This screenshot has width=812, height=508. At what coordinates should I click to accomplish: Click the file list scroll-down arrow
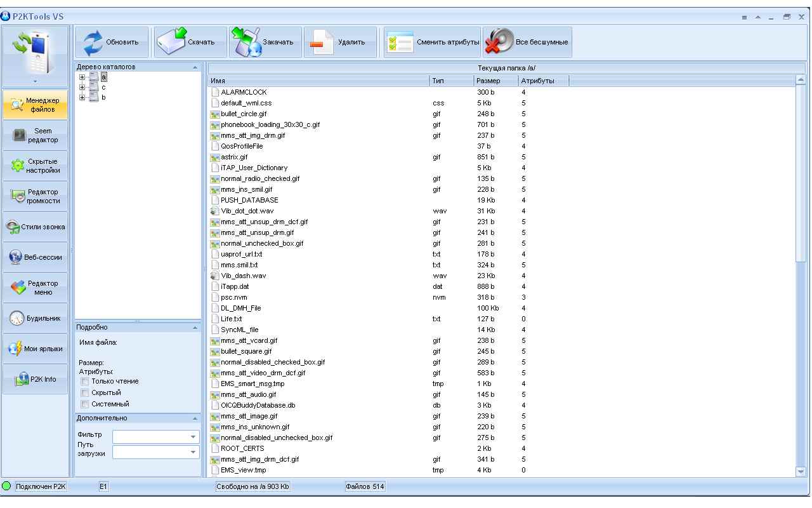(x=801, y=471)
